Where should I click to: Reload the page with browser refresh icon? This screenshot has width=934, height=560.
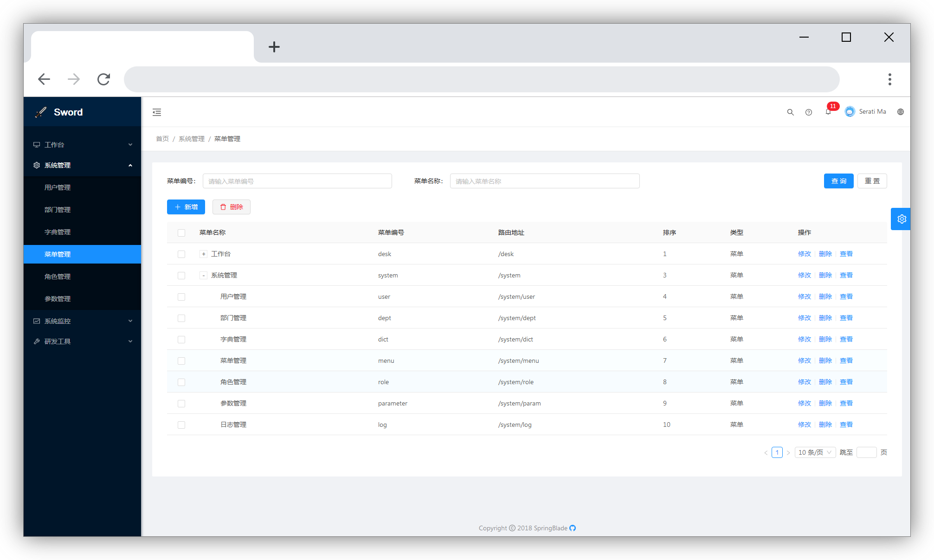click(x=103, y=79)
